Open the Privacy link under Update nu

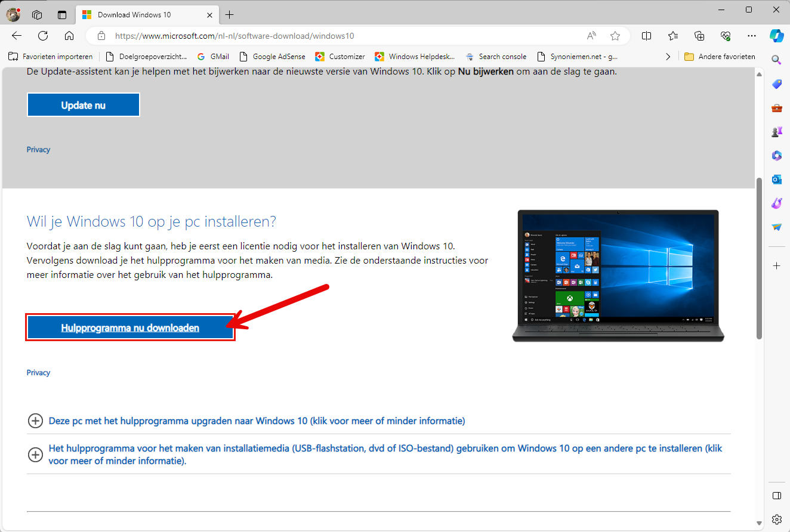pyautogui.click(x=38, y=150)
